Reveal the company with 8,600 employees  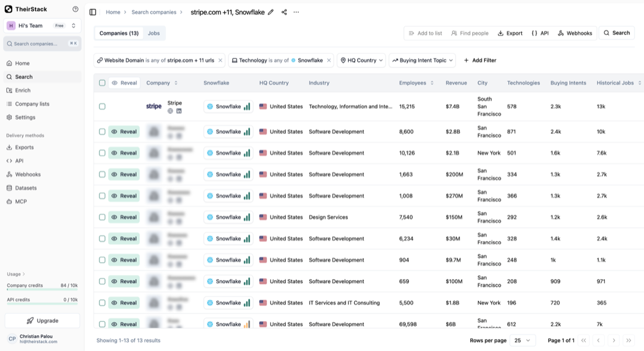(x=124, y=132)
